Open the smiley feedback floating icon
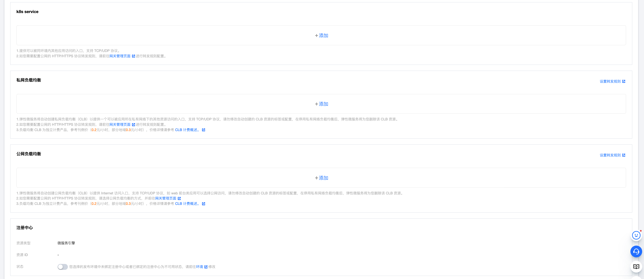644x279 pixels. 636,235
